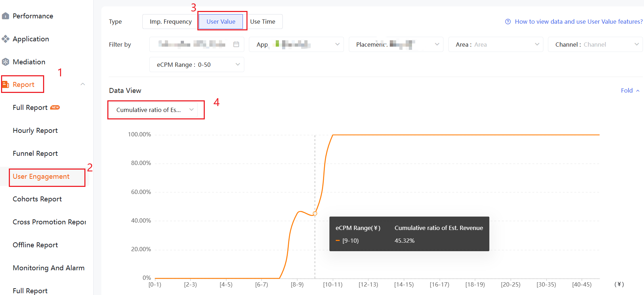The width and height of the screenshot is (644, 295).
Task: Click the help question-mark icon
Action: point(508,22)
